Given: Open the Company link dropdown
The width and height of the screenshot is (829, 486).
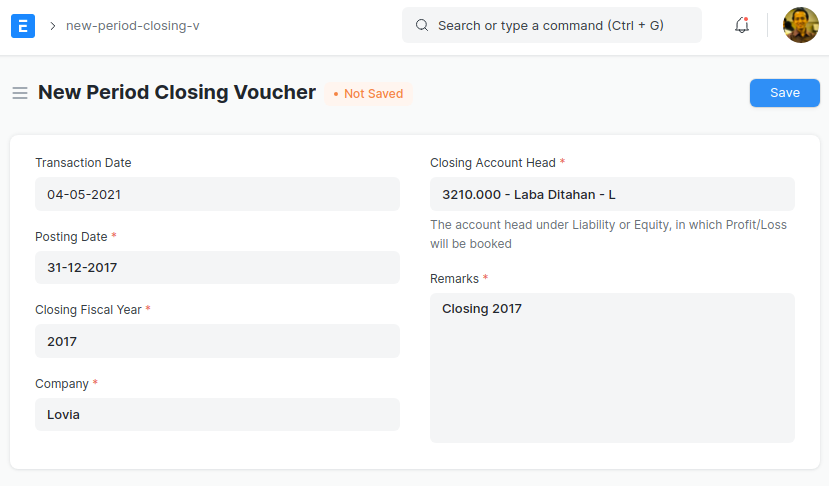Looking at the screenshot, I should pos(217,415).
